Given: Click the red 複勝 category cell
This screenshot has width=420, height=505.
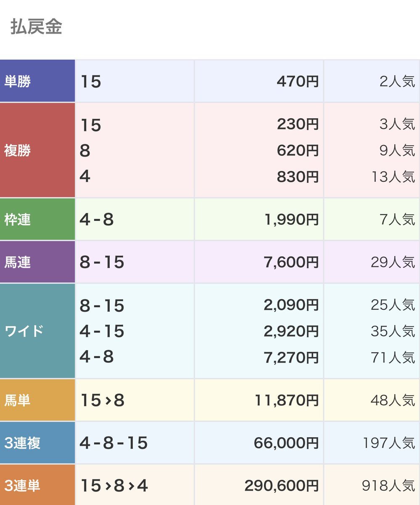Looking at the screenshot, I should [37, 150].
